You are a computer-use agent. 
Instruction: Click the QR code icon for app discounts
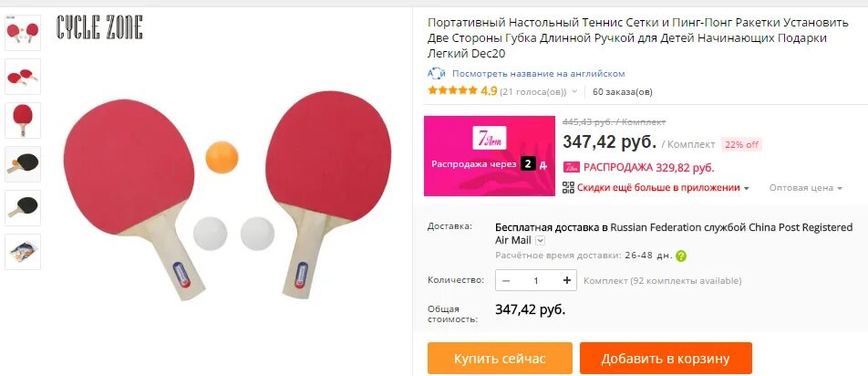[568, 187]
